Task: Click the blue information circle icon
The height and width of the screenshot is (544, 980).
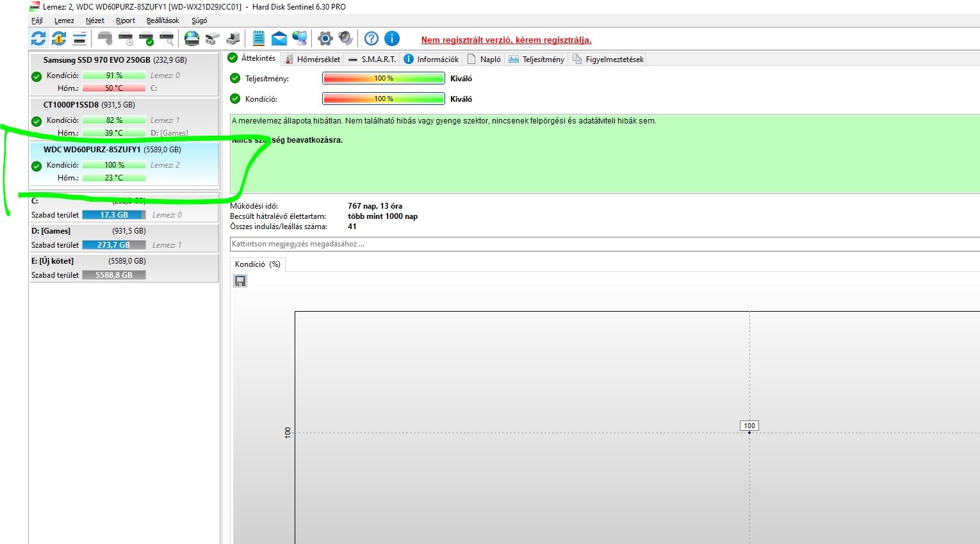Action: point(392,38)
